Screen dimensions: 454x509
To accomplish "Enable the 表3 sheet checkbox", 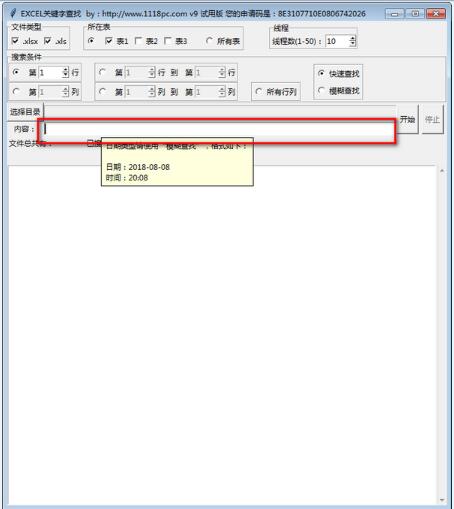I will point(168,41).
